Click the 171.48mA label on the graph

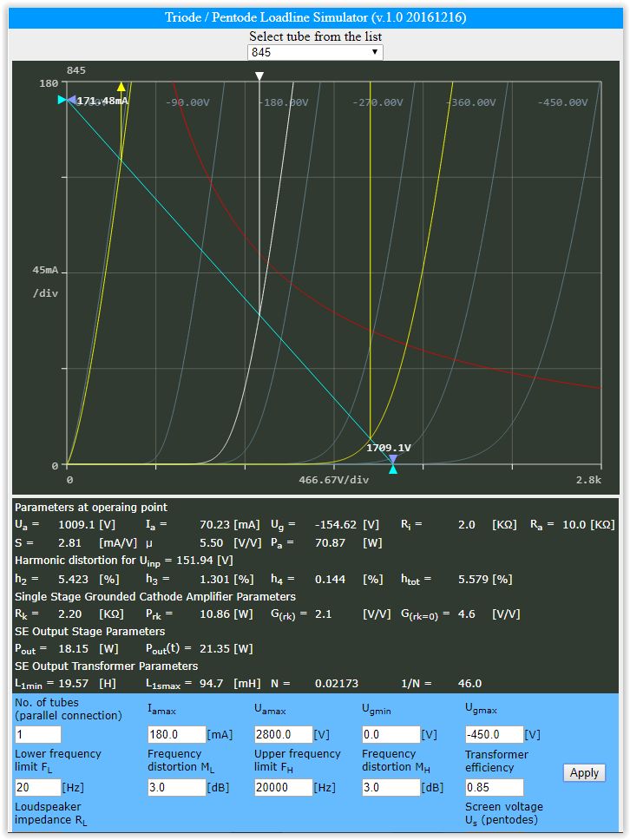click(x=102, y=101)
